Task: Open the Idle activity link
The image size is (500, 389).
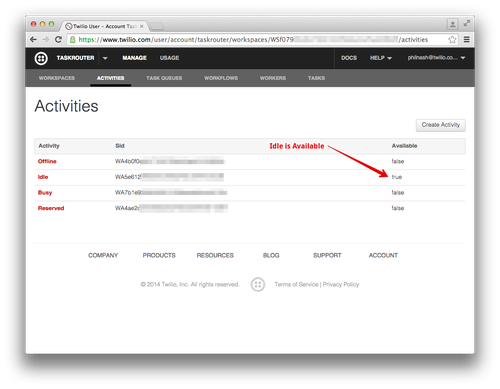Action: [x=43, y=177]
